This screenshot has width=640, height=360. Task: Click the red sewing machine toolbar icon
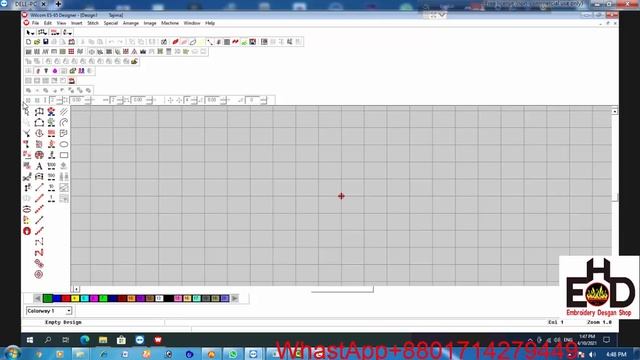(71, 81)
